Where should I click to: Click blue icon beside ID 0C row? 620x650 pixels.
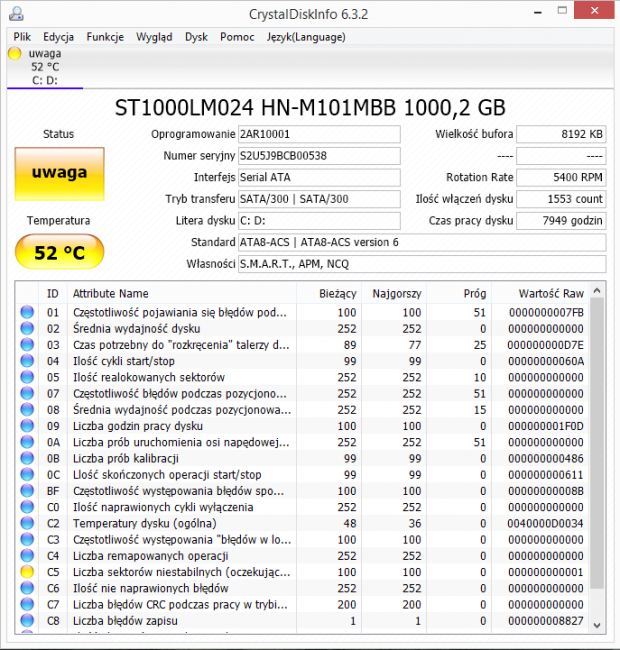coord(27,474)
